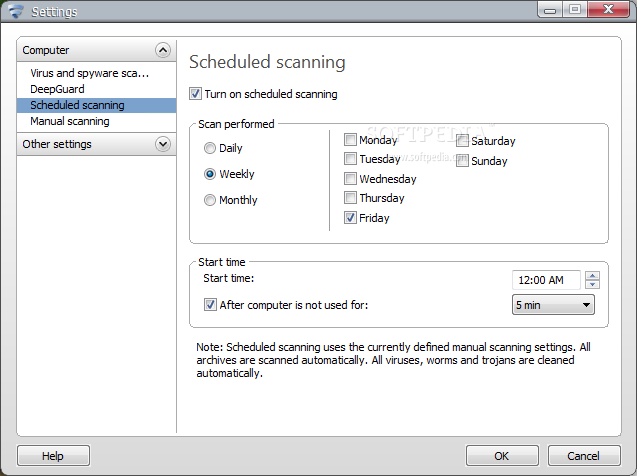Image resolution: width=637 pixels, height=476 pixels.
Task: Collapse the Computer section chevron
Action: click(x=163, y=50)
